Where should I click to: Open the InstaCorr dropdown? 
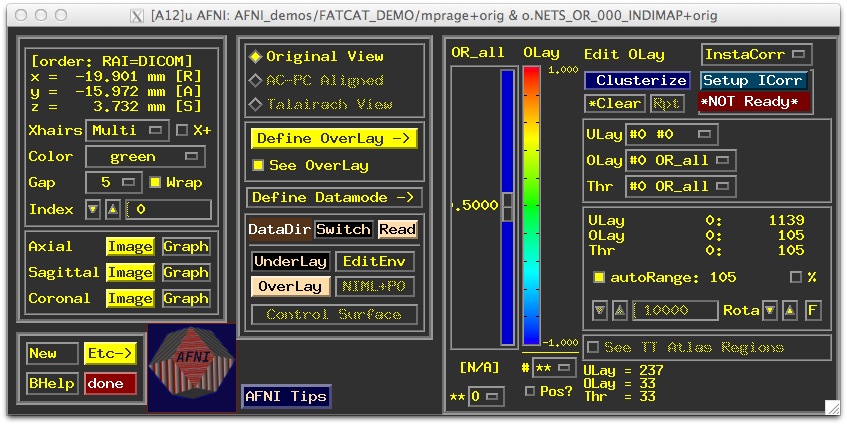pos(757,55)
